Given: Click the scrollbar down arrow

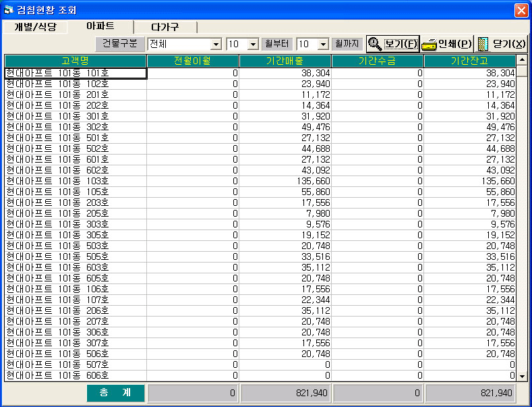Looking at the screenshot, I should point(522,376).
